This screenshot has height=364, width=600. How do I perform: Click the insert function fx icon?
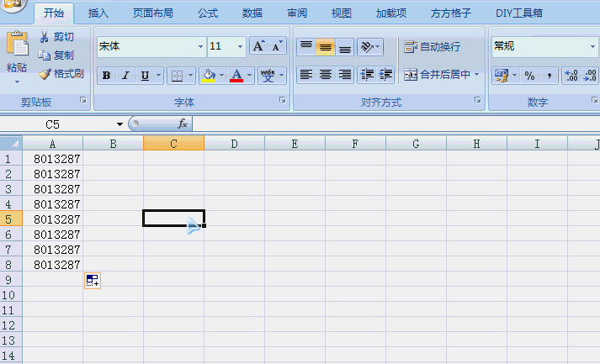click(182, 124)
